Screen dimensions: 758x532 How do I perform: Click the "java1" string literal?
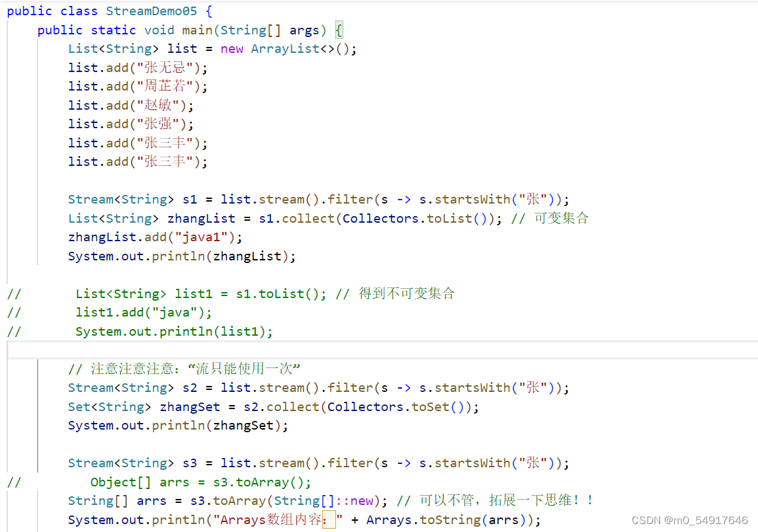[x=200, y=237]
